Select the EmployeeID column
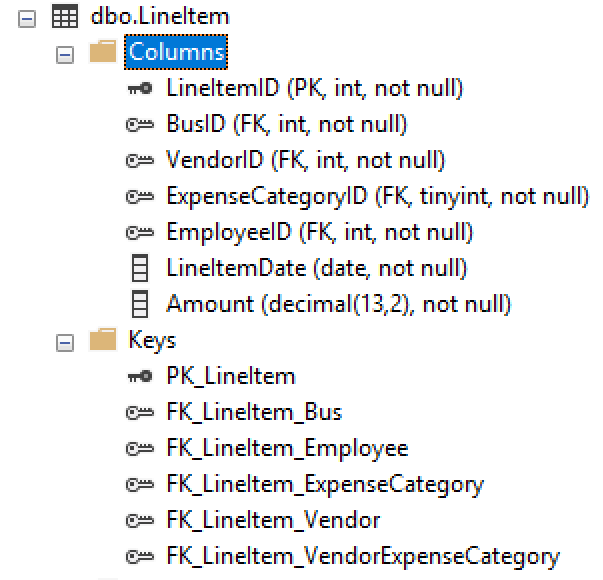603x580 pixels. pos(319,232)
